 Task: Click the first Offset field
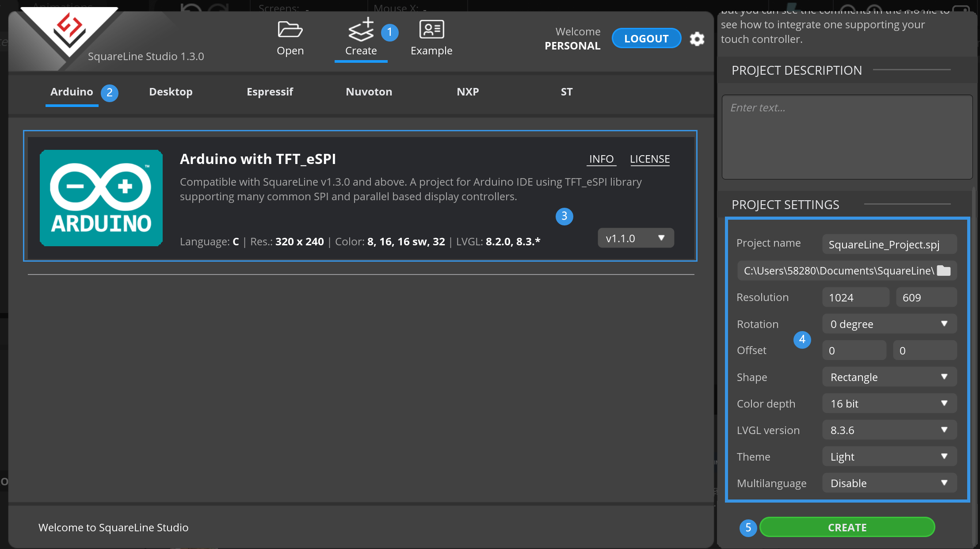click(x=854, y=351)
